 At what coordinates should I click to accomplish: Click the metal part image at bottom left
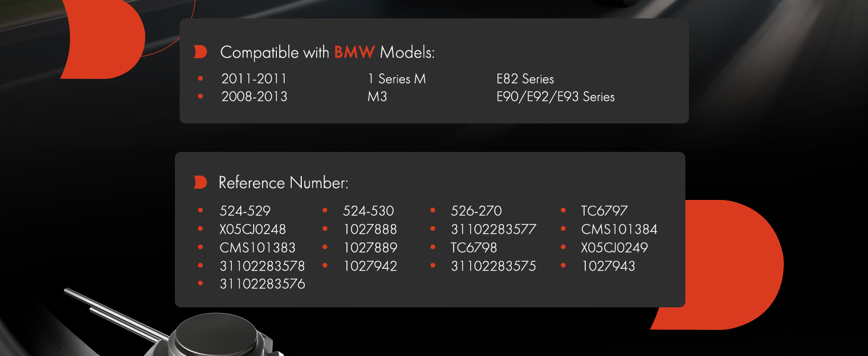click(x=196, y=333)
